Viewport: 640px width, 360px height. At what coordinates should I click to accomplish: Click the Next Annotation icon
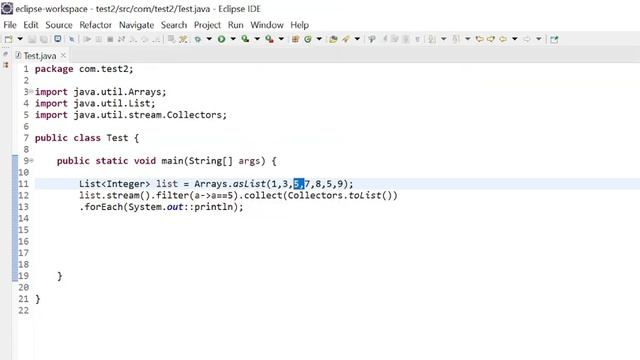[432, 39]
